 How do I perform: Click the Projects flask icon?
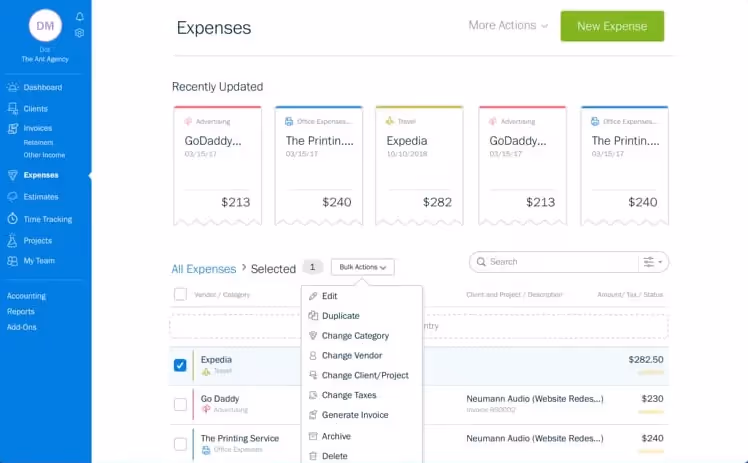pyautogui.click(x=12, y=240)
